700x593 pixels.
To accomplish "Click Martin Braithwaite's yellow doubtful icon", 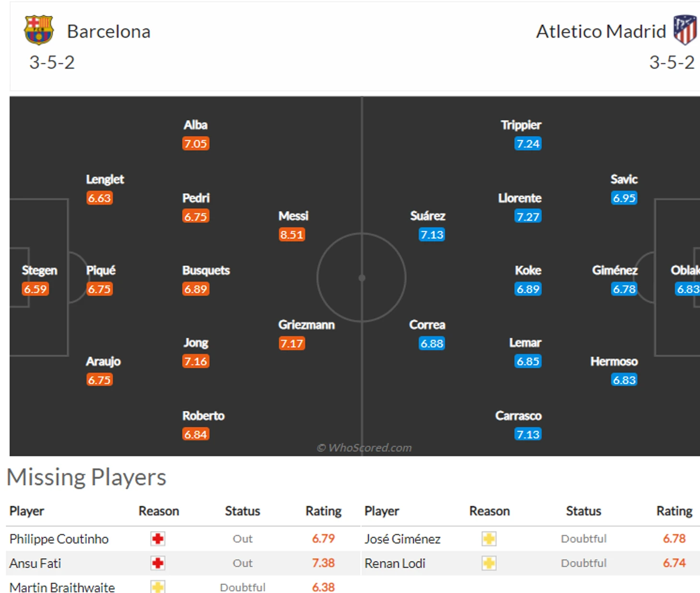I will 158,587.
